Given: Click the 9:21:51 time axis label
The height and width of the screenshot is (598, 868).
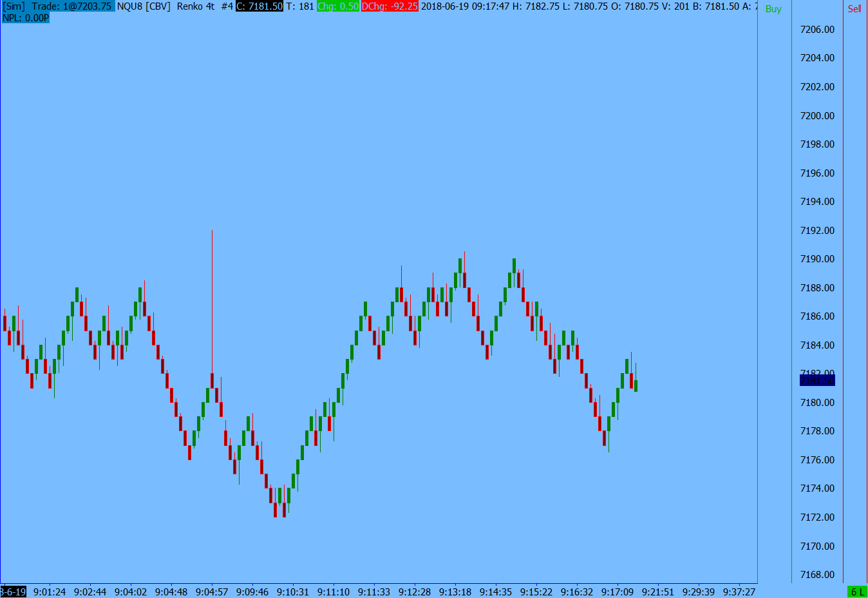Looking at the screenshot, I should [658, 592].
